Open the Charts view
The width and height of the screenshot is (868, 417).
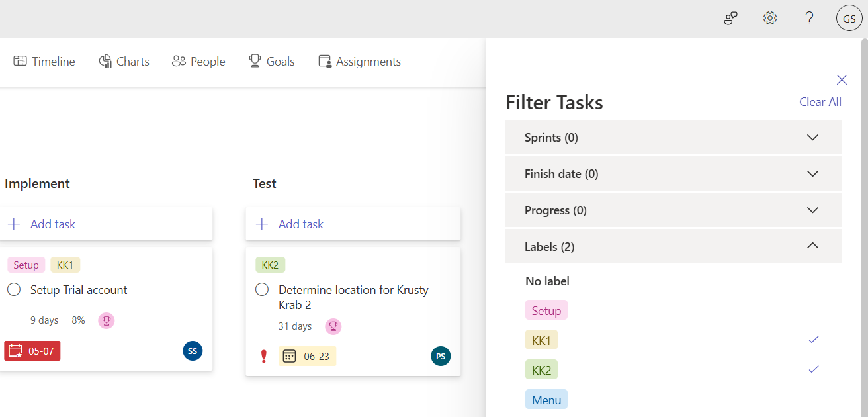(x=124, y=61)
